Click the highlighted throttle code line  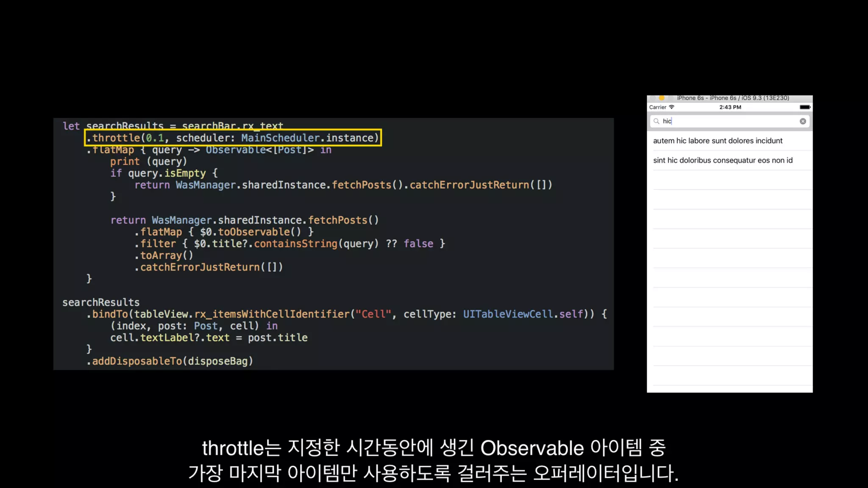[x=233, y=138]
